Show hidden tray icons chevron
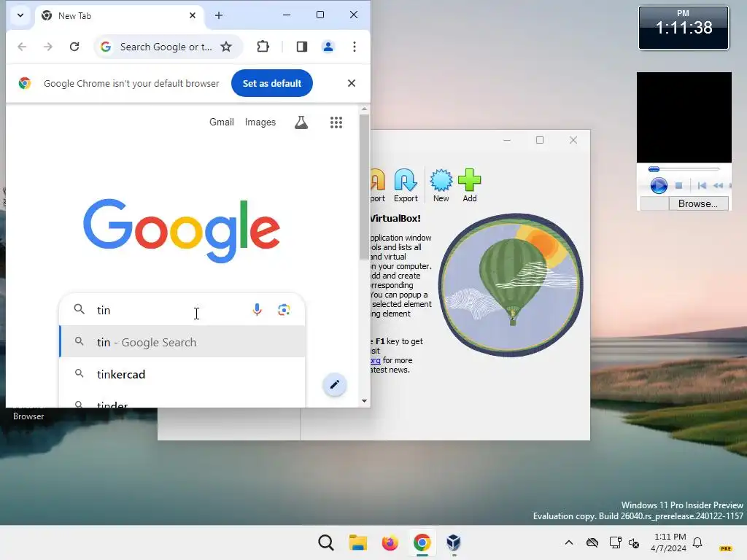The width and height of the screenshot is (747, 560). 569,542
